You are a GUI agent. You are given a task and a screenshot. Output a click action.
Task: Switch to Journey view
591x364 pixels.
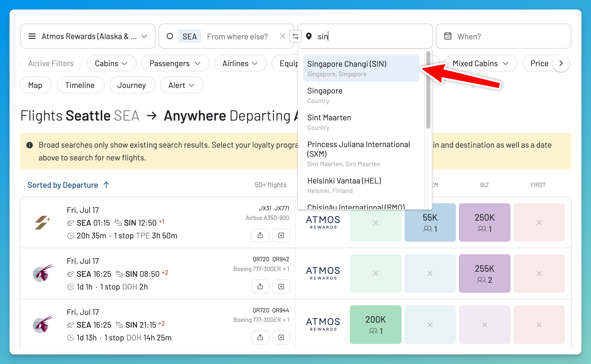click(x=132, y=85)
